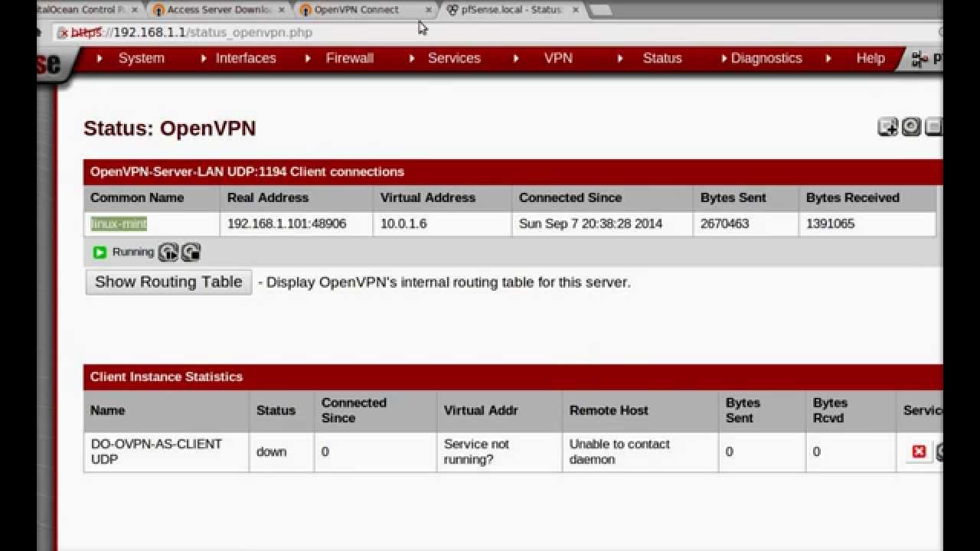
Task: Open the Services menu
Action: [x=453, y=58]
